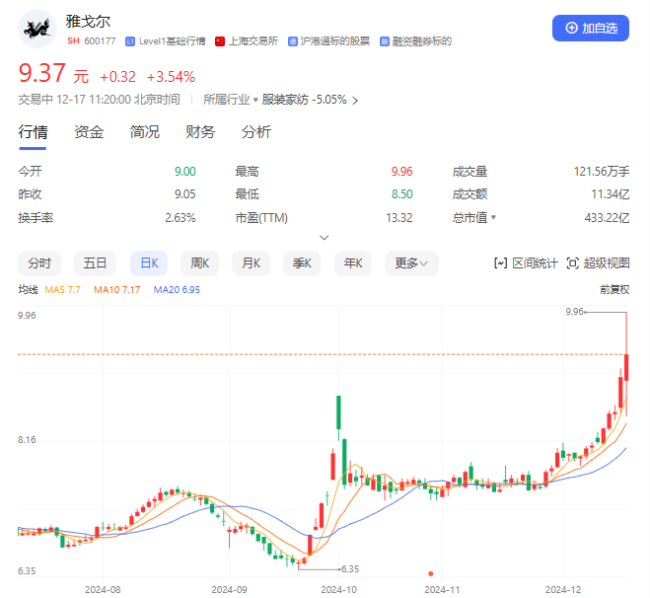This screenshot has height=598, width=650.
Task: Click the 最高 value 9.96 in stats
Action: coord(402,172)
